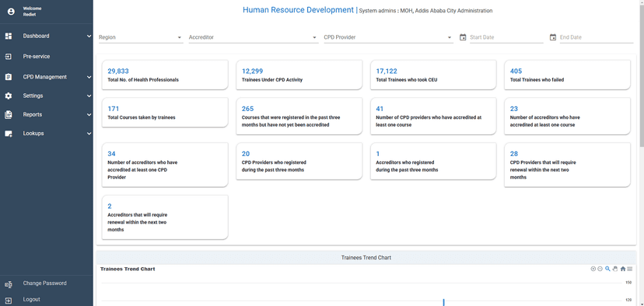Reset chart zoom with home icon

coord(623,269)
